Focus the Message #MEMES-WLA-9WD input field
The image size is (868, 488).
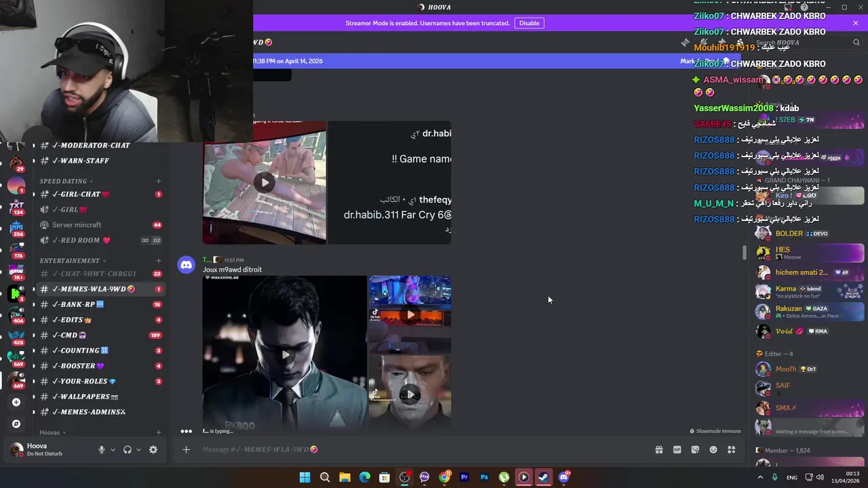[420, 449]
